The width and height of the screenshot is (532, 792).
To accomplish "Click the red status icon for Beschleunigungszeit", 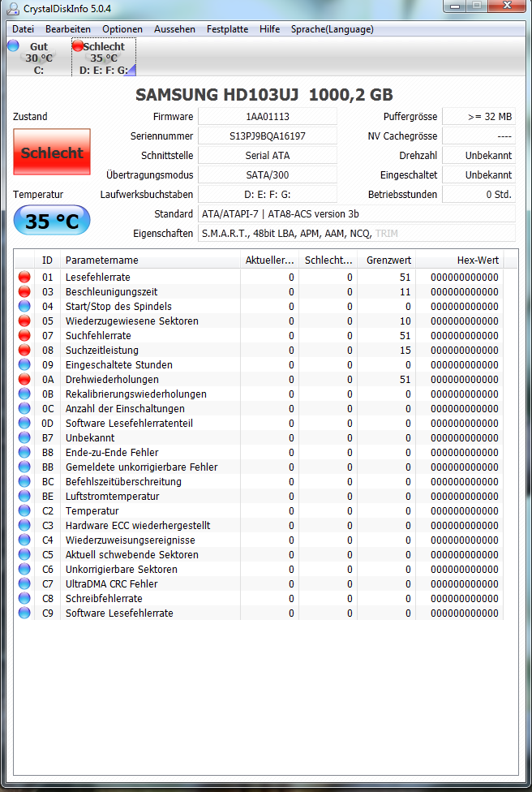I will tap(24, 291).
